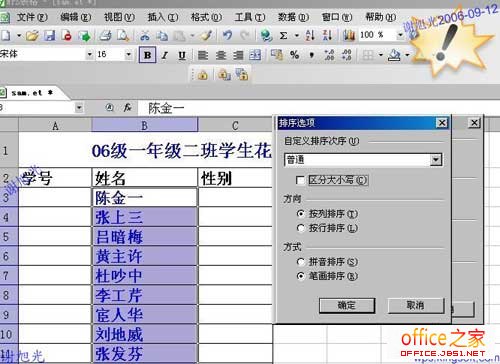Open the Name Box dropdown arrow
The width and height of the screenshot is (500, 364).
coord(79,108)
